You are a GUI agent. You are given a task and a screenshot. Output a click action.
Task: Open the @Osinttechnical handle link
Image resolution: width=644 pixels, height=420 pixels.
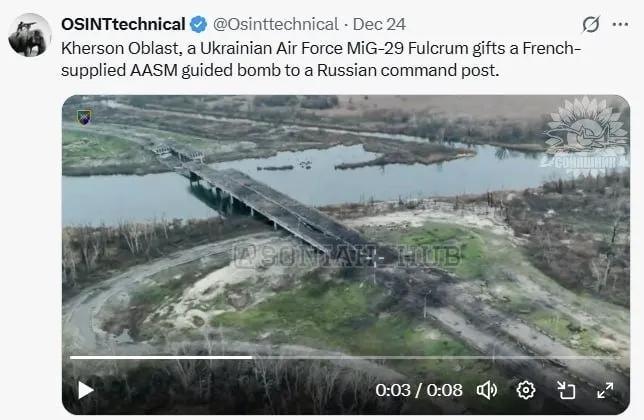pyautogui.click(x=276, y=24)
